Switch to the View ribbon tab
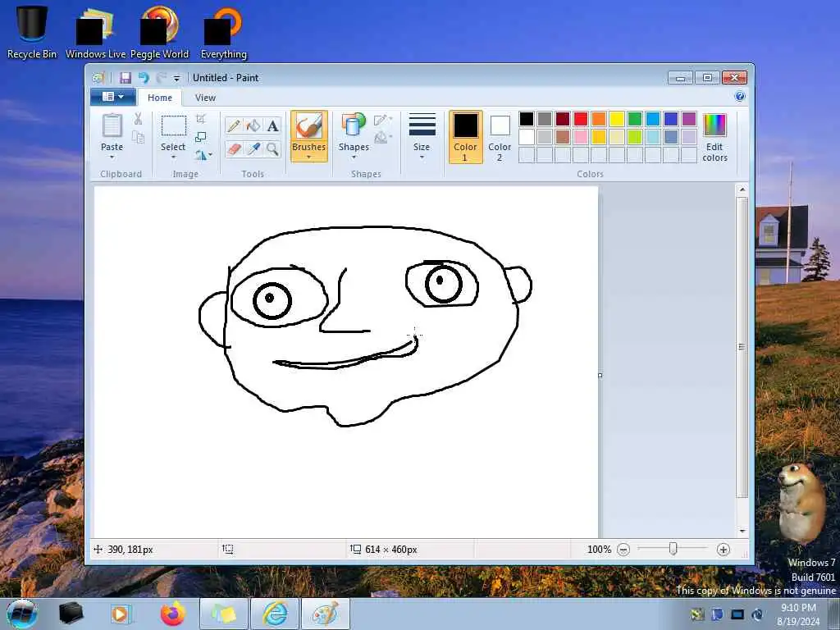 (x=205, y=98)
